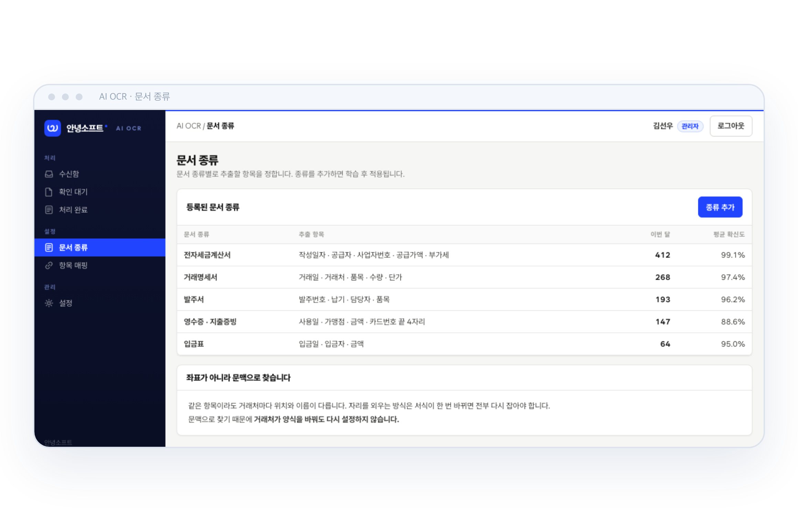The height and width of the screenshot is (532, 798).
Task: Click the 좌표가 아니라 문맥으로 찾습니다 heading
Action: [x=238, y=378]
